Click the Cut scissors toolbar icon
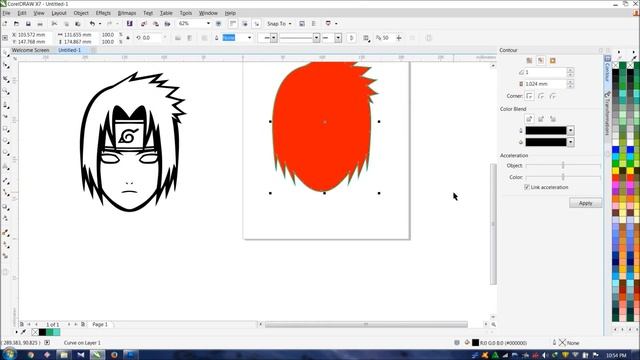 click(x=54, y=24)
